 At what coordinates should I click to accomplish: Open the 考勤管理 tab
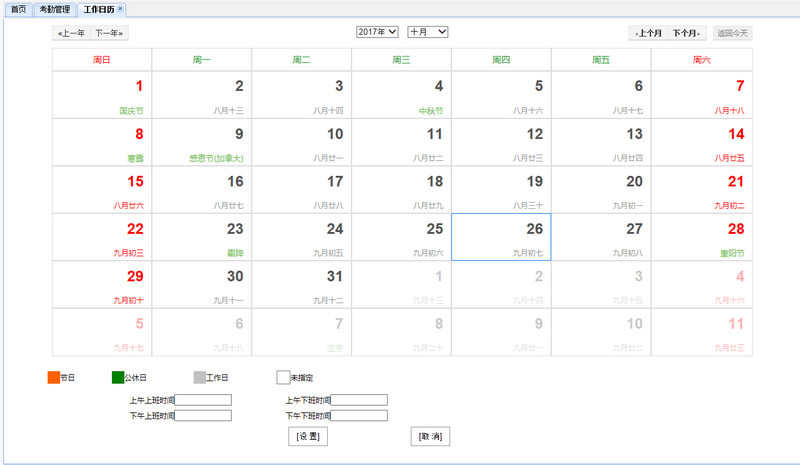(x=54, y=9)
